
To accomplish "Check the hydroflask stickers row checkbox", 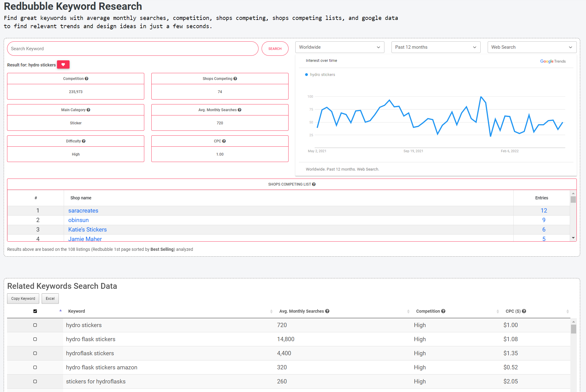I will pos(35,353).
